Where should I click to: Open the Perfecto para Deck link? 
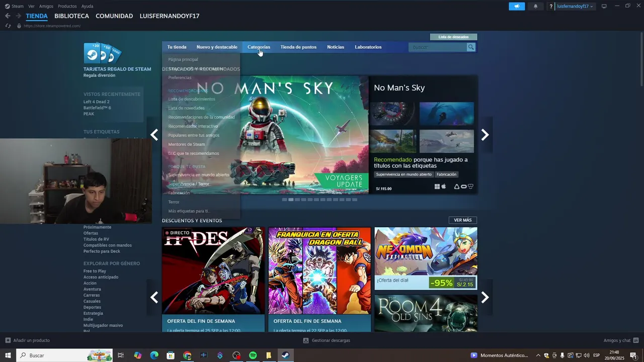click(x=102, y=251)
